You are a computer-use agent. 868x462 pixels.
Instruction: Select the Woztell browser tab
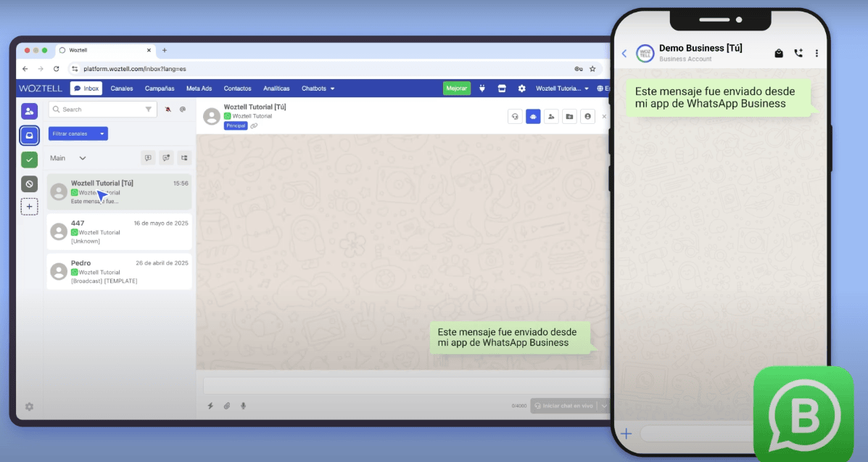(x=104, y=51)
